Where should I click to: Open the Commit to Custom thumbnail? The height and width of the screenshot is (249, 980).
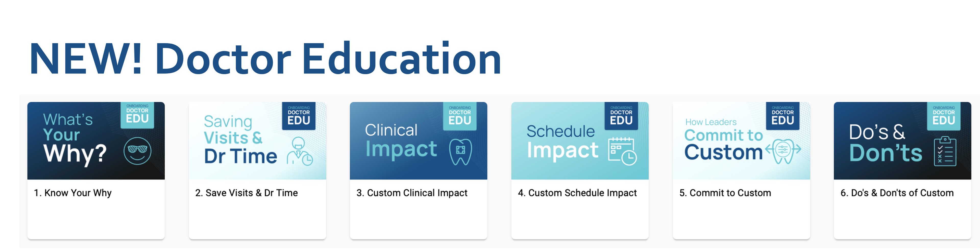[x=741, y=141]
